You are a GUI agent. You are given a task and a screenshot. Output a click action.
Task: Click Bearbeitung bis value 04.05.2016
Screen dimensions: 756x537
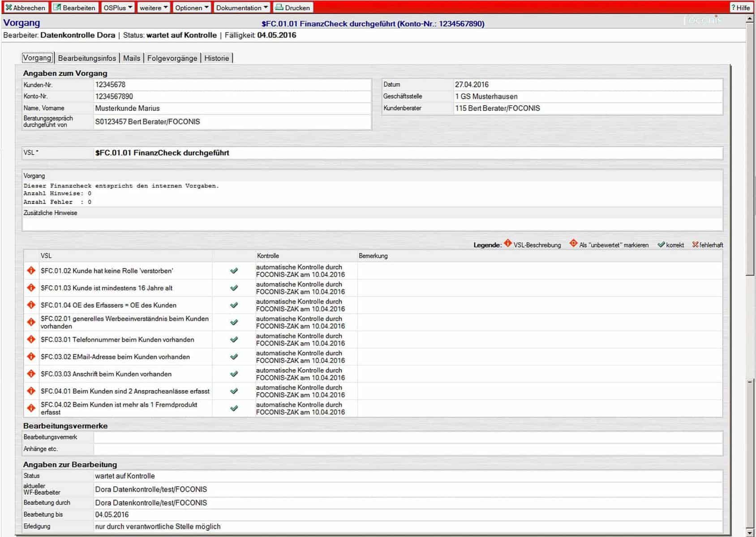click(112, 515)
